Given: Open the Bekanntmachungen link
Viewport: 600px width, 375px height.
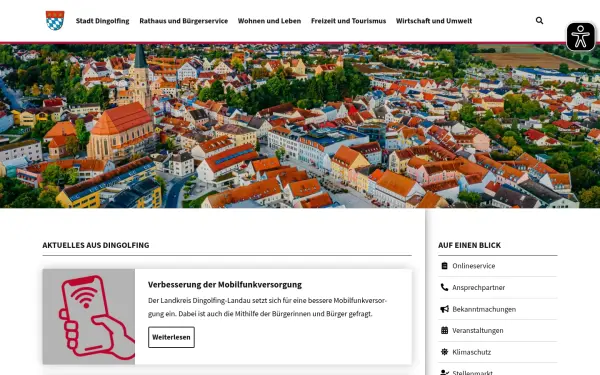Looking at the screenshot, I should pos(484,309).
